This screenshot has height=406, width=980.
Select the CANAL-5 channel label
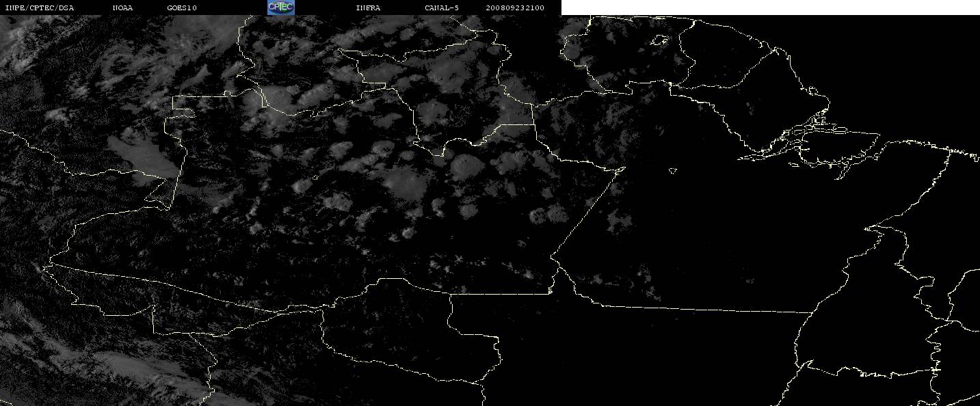point(442,8)
